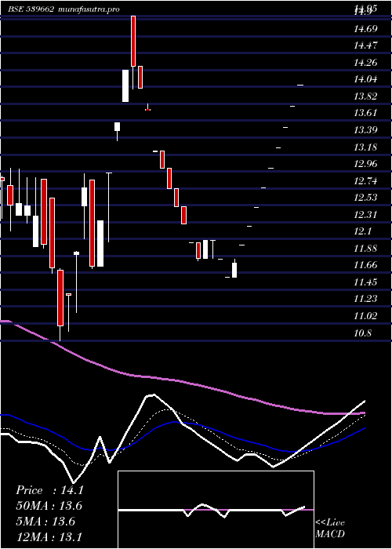392x549 pixels.
Task: Select the 14.04 price level label
Action: pyautogui.click(x=365, y=79)
